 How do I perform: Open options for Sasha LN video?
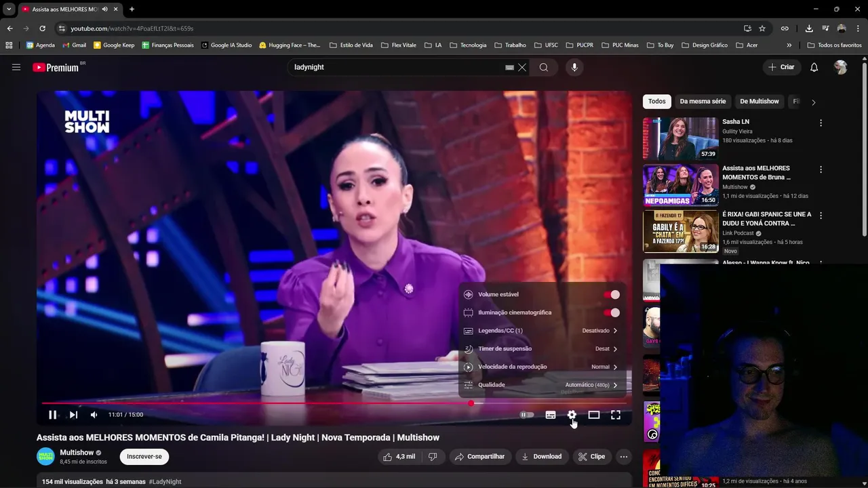pos(821,123)
